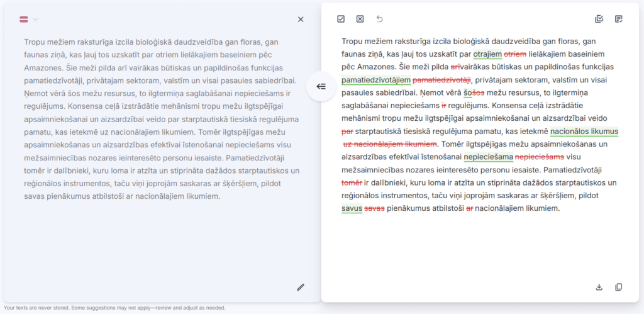The image size is (644, 314).
Task: Accept all suggested corrections checkmark icon
Action: tap(341, 19)
